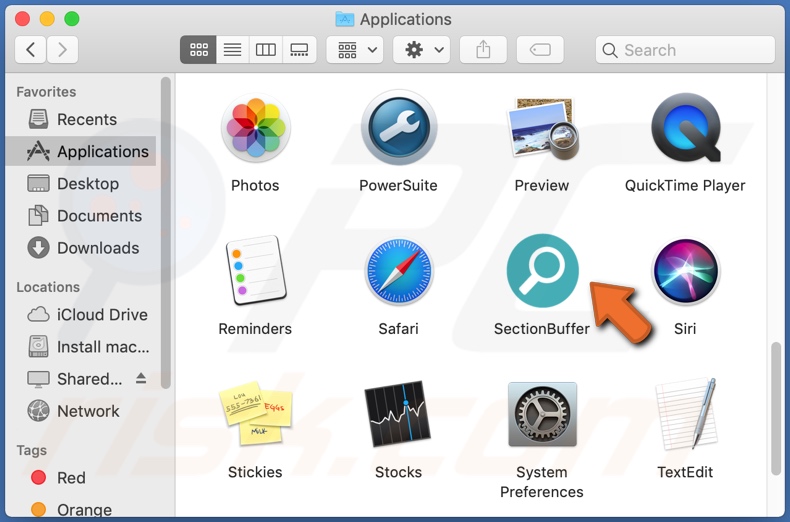The width and height of the screenshot is (790, 522).
Task: Click the Search field
Action: (685, 50)
